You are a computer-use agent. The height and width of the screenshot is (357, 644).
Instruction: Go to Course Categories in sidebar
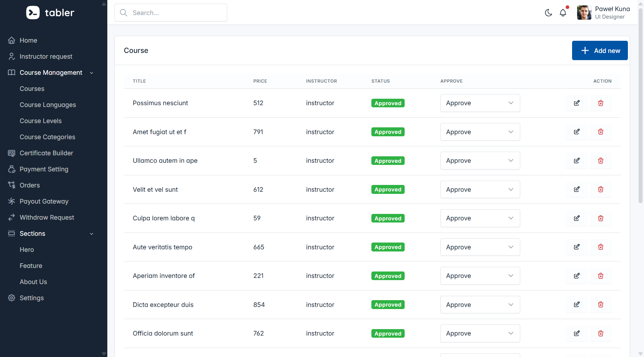[x=47, y=137]
